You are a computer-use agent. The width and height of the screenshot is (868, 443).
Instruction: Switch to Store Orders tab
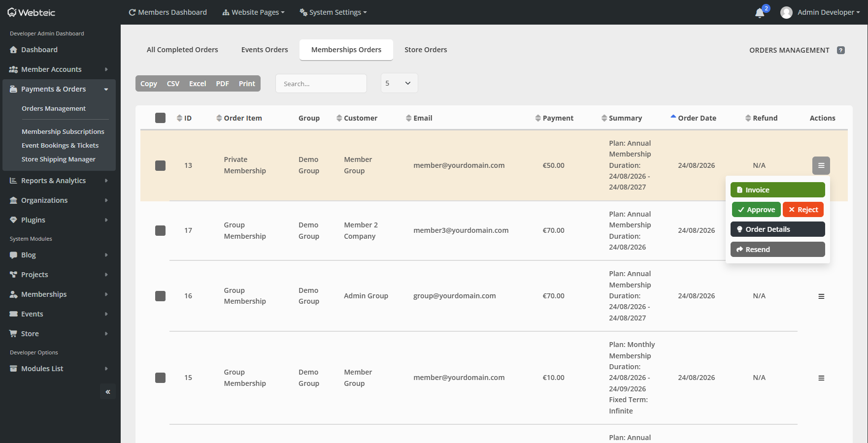pos(426,50)
